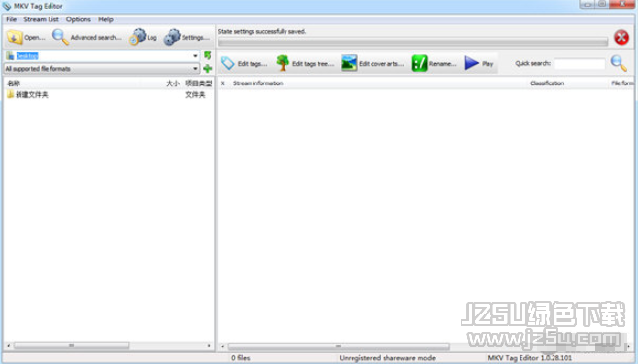Minimize the MKV Tag Editor window
This screenshot has width=638, height=364.
(588, 4)
